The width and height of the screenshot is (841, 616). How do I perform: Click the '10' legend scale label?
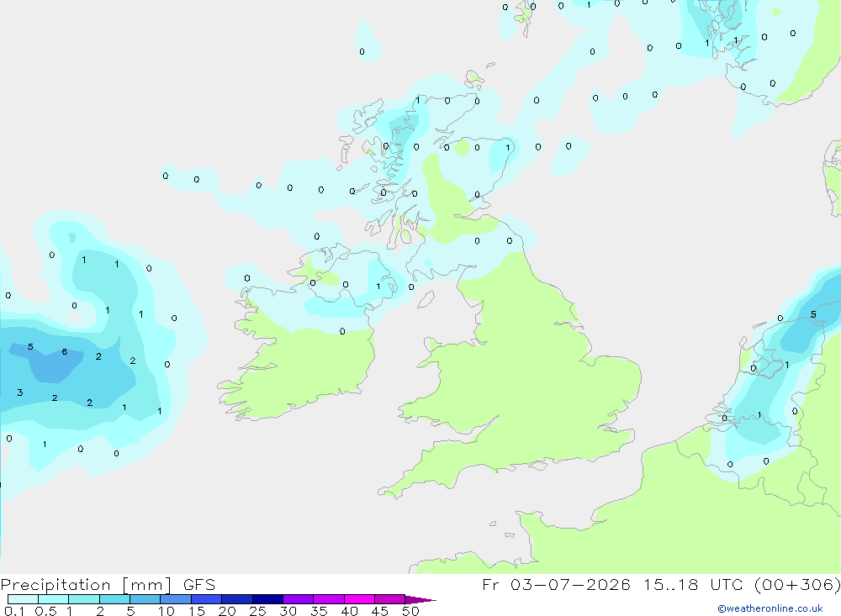167,611
